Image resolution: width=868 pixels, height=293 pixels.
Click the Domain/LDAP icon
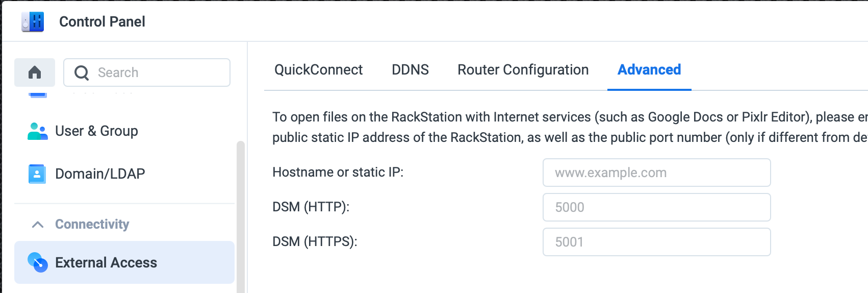(37, 174)
